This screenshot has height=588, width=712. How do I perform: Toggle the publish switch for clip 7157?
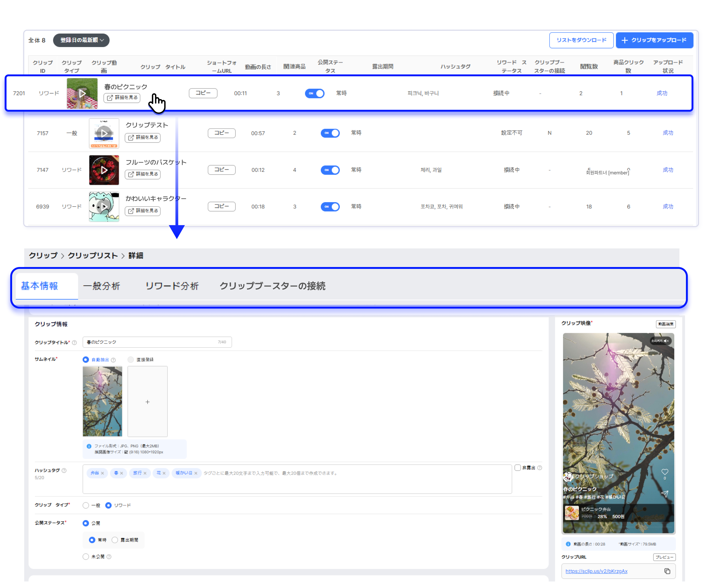pyautogui.click(x=330, y=133)
